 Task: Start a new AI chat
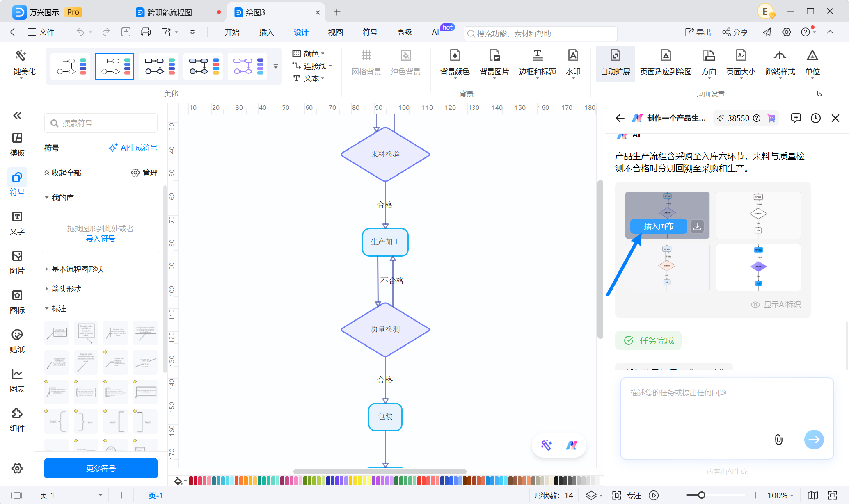796,118
